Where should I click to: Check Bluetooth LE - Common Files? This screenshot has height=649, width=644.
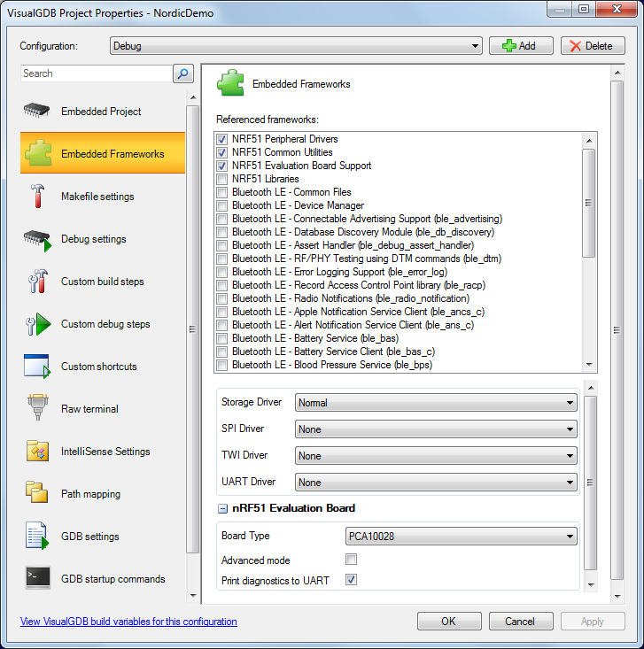[222, 192]
